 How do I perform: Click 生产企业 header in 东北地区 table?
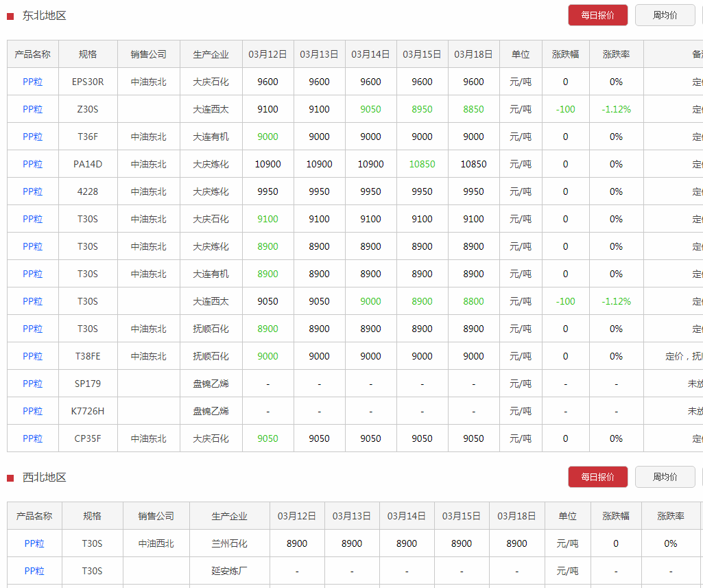(x=211, y=54)
